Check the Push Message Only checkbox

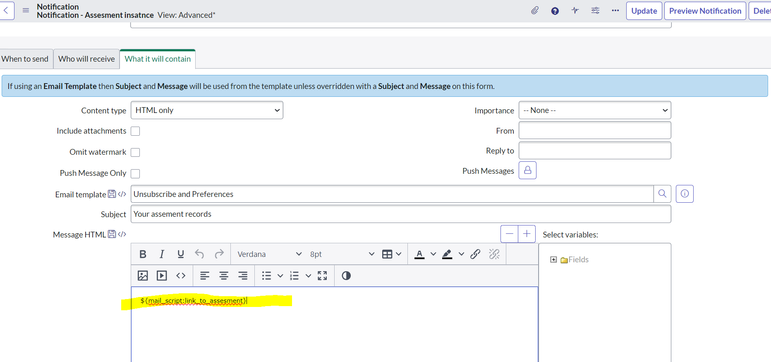click(x=135, y=174)
